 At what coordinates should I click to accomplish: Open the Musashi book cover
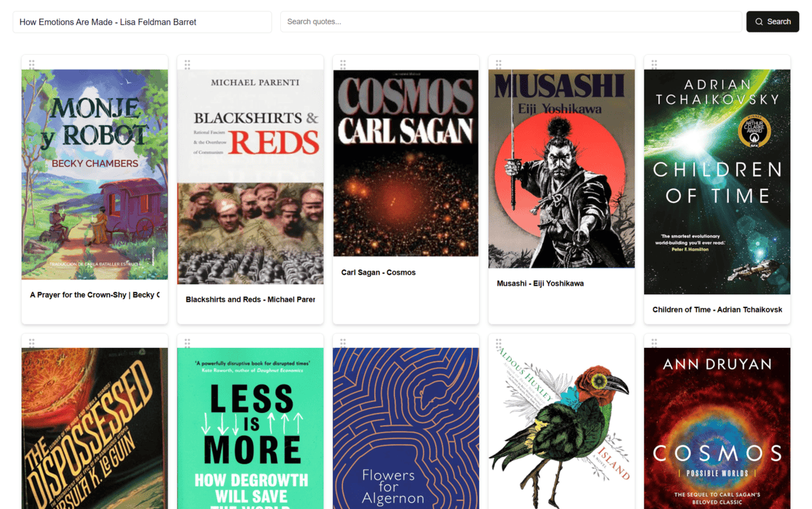pyautogui.click(x=562, y=169)
